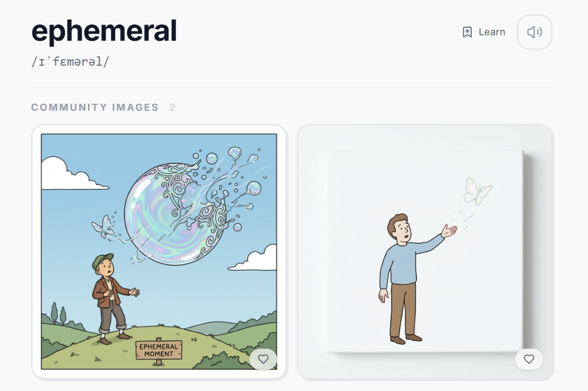Like the bubble illustration with heart icon
Screen dimensions: 588x391
click(263, 359)
